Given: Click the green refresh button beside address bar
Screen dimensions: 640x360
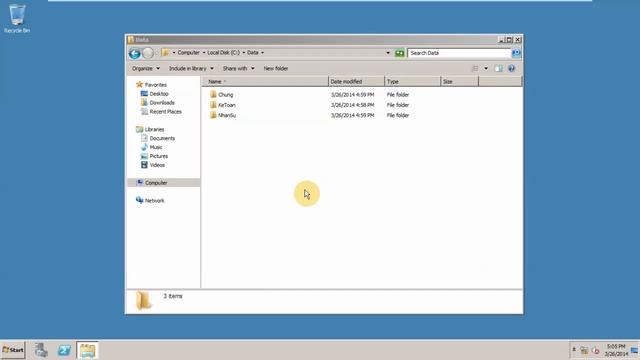Looking at the screenshot, I should pyautogui.click(x=400, y=53).
